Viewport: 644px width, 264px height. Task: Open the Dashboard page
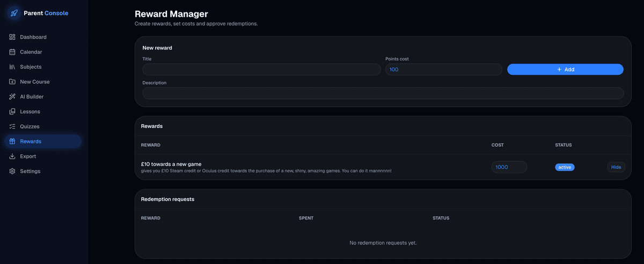point(43,37)
